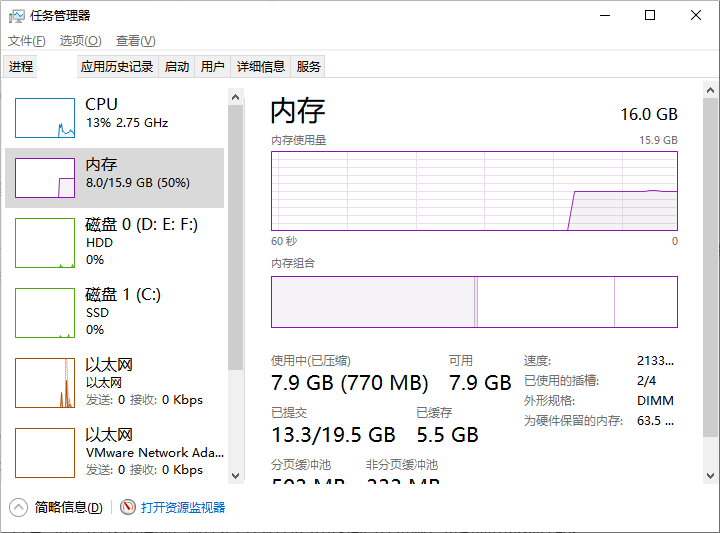Switch to the 用户 tab

click(213, 67)
